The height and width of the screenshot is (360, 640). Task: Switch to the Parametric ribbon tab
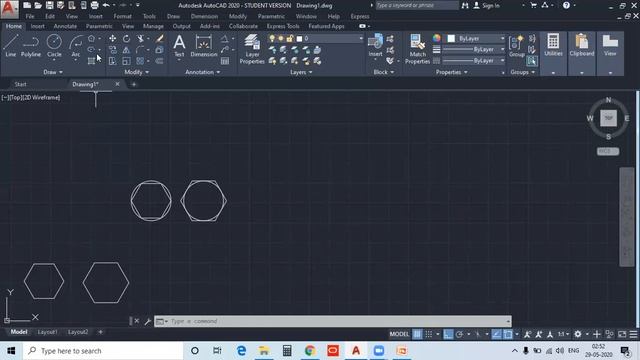99,26
